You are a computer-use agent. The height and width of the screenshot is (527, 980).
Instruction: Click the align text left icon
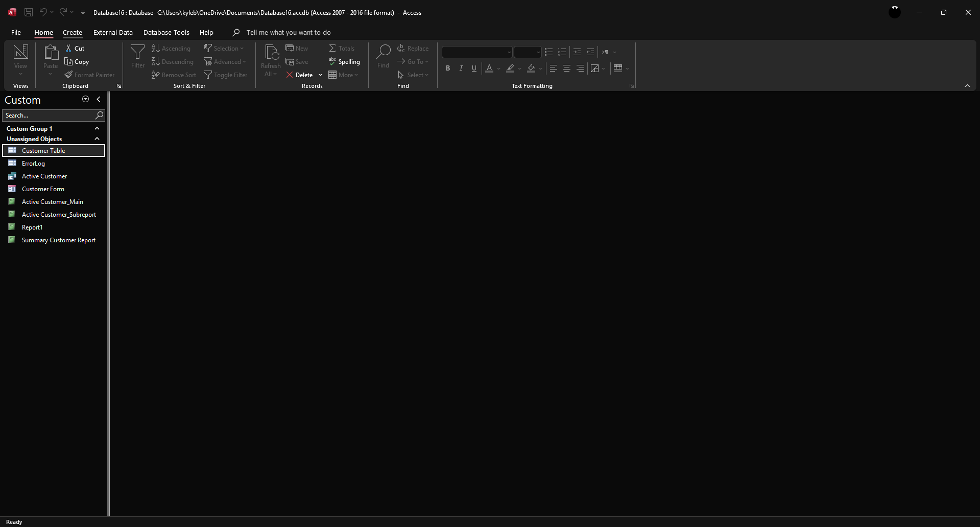(553, 68)
